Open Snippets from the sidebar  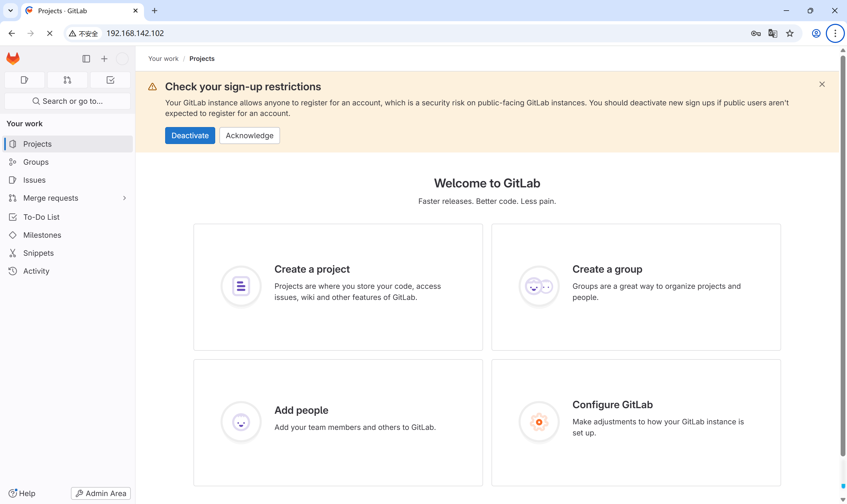[38, 253]
